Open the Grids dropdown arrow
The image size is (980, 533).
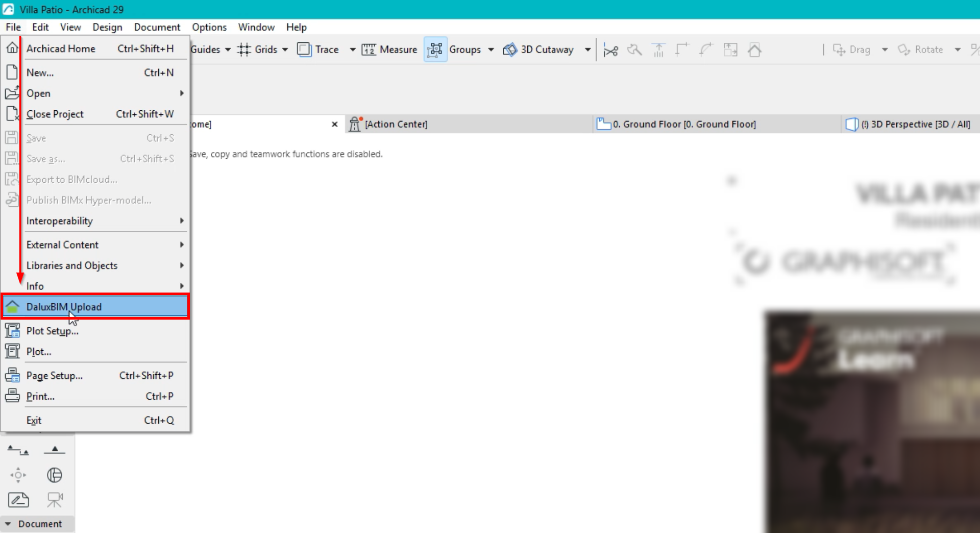point(285,50)
